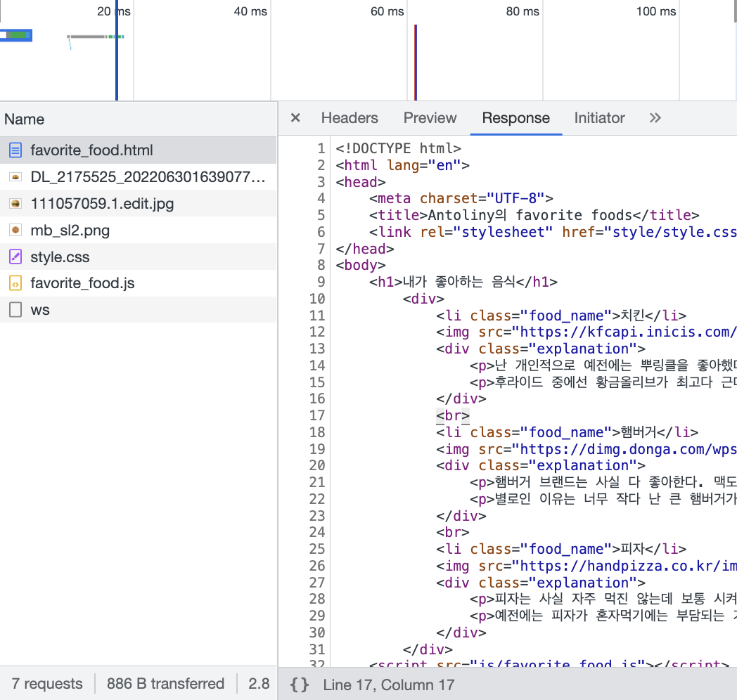Click the DOCTYPE html code line
Image resolution: width=737 pixels, height=700 pixels.
tap(398, 148)
